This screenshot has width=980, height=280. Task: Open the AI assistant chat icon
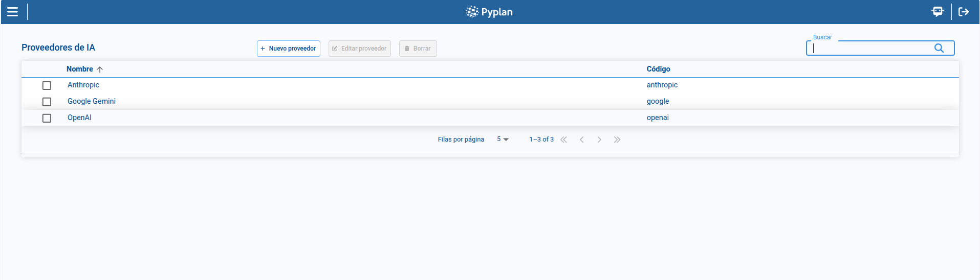pyautogui.click(x=938, y=12)
